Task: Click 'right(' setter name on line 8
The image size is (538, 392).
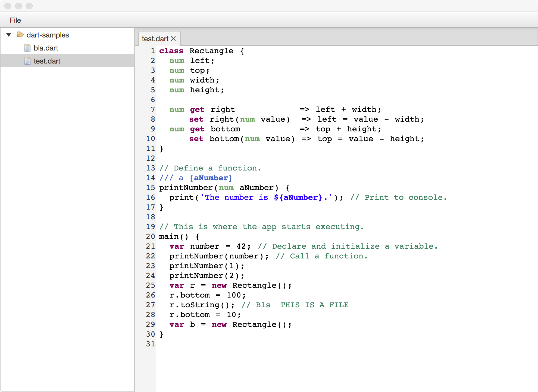Action: [x=224, y=119]
